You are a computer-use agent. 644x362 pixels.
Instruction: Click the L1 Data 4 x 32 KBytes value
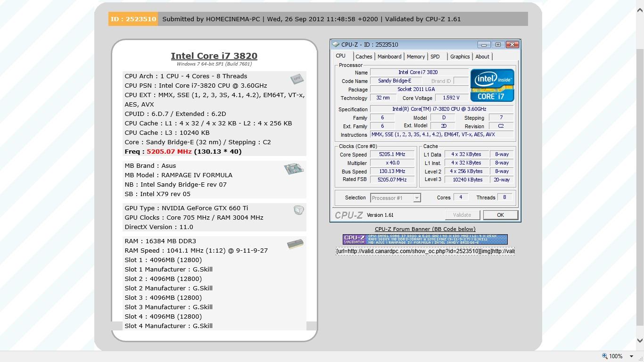[x=467, y=154]
